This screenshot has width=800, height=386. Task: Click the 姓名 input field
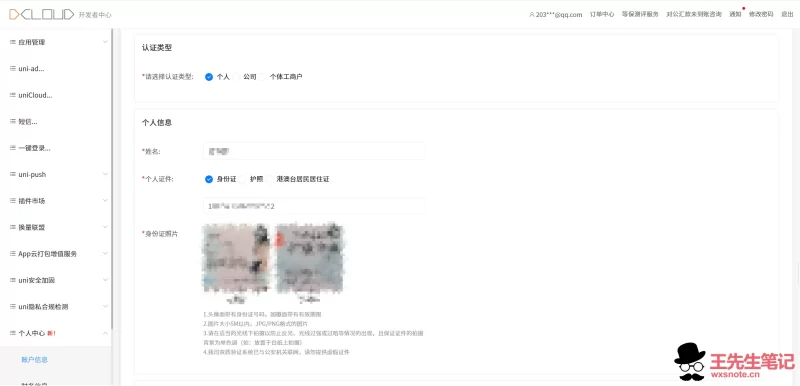coord(314,151)
